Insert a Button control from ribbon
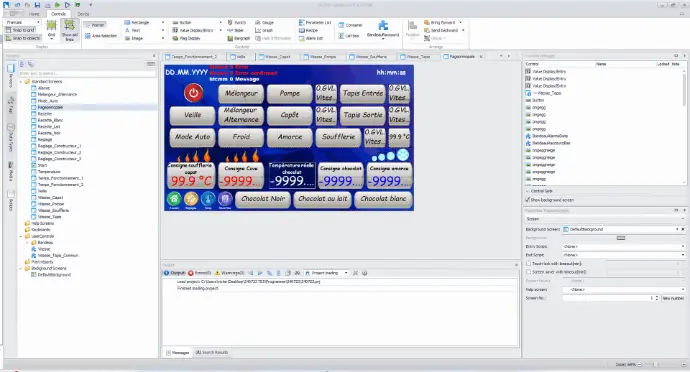This screenshot has width=690, height=372. tap(182, 22)
